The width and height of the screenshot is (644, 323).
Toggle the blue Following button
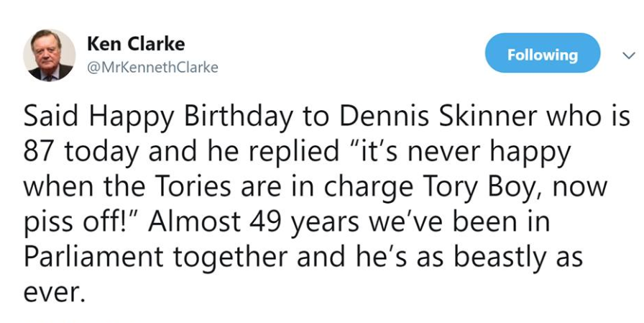542,54
